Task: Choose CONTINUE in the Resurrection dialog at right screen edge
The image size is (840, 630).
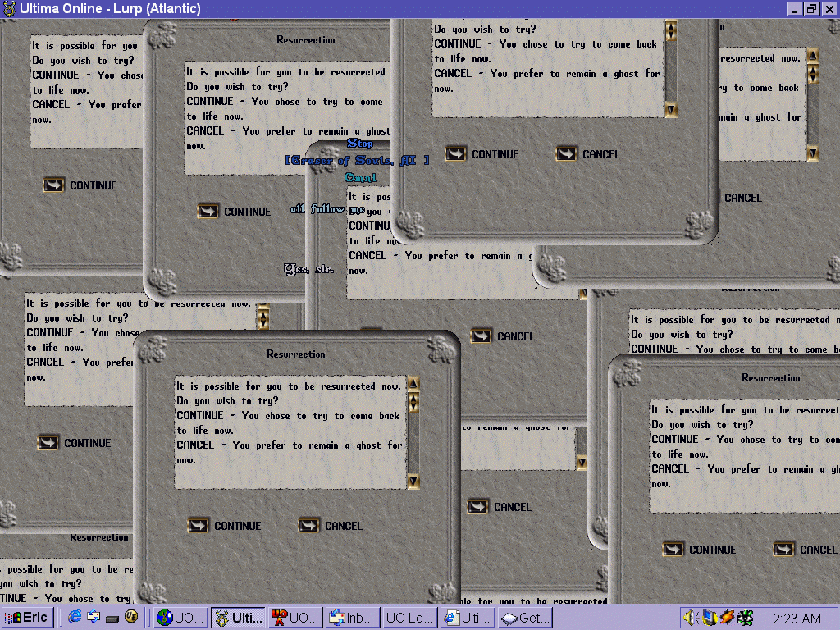Action: click(x=673, y=549)
